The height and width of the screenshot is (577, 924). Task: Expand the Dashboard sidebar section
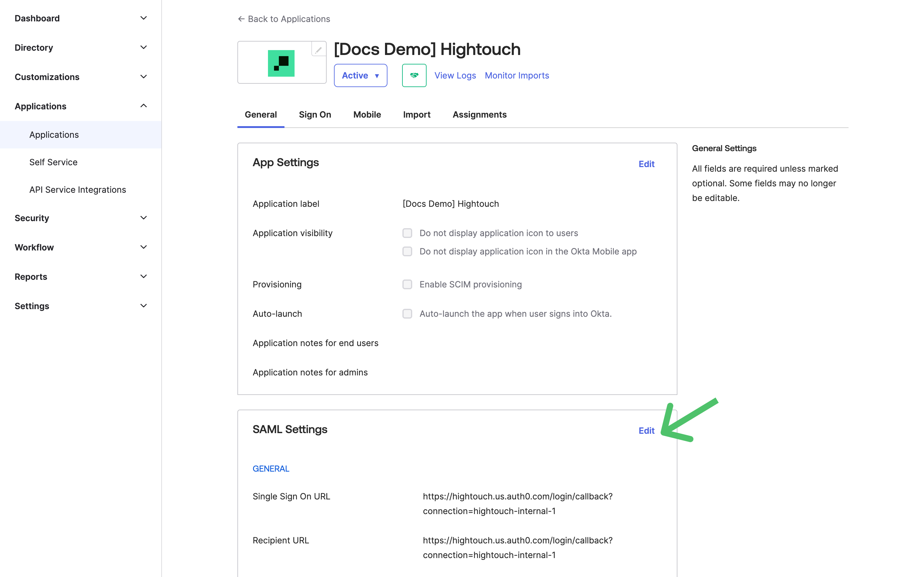tap(144, 18)
